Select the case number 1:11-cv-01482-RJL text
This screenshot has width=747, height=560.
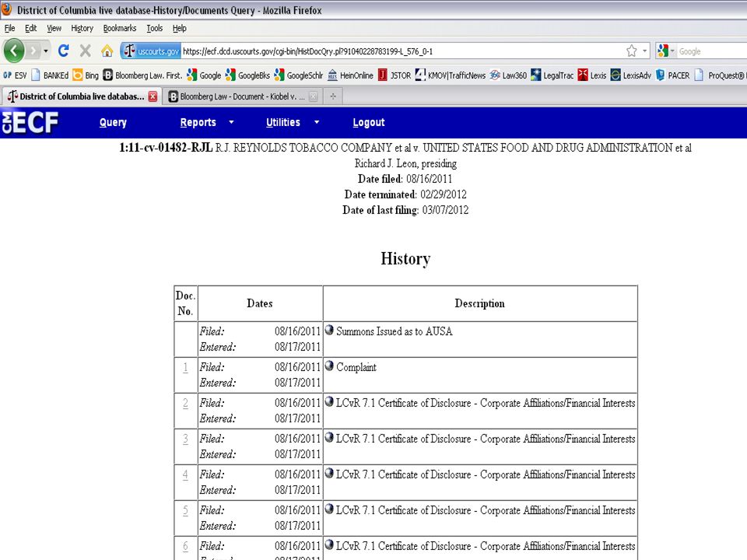[166, 148]
